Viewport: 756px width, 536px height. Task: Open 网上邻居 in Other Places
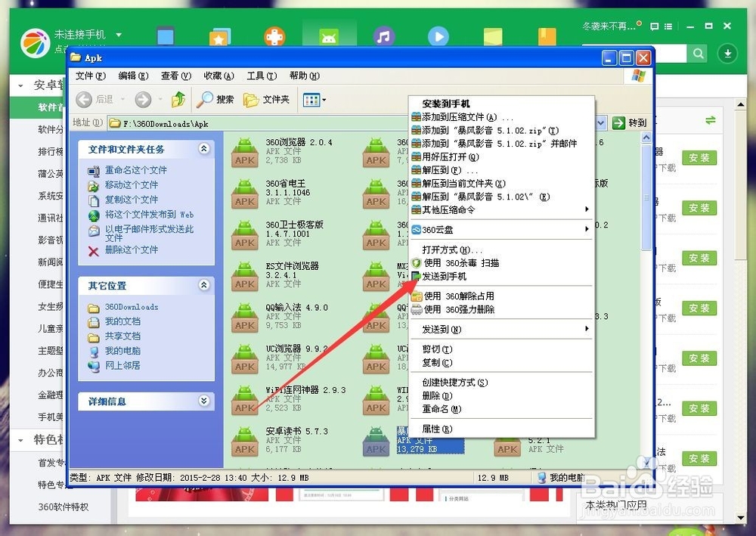pos(123,365)
